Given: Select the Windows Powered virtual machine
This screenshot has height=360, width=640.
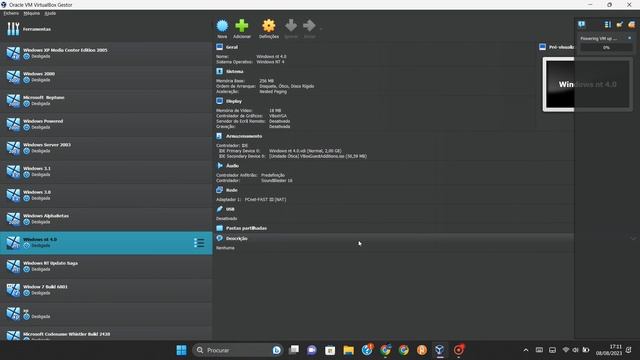Looking at the screenshot, I should (x=106, y=124).
